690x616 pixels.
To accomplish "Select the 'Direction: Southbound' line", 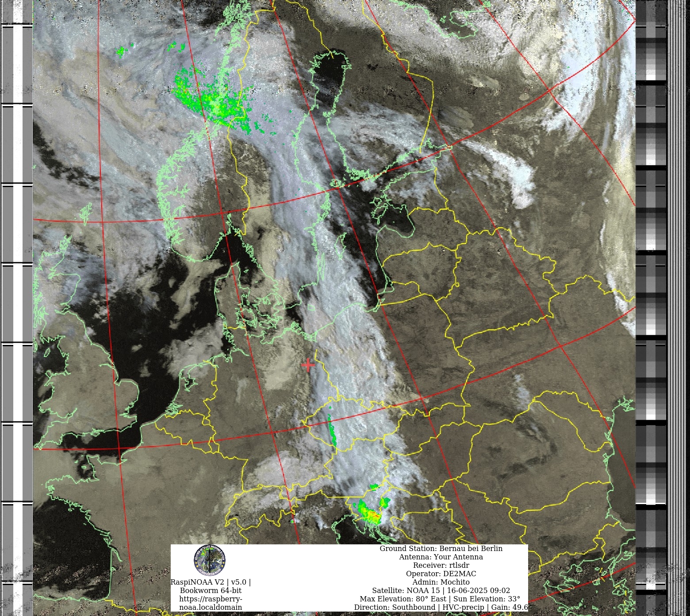I will (441, 607).
